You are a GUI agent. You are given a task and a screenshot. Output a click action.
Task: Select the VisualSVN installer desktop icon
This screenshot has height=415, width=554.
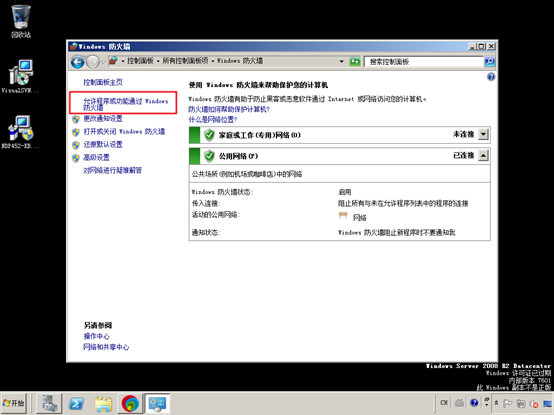tap(20, 76)
